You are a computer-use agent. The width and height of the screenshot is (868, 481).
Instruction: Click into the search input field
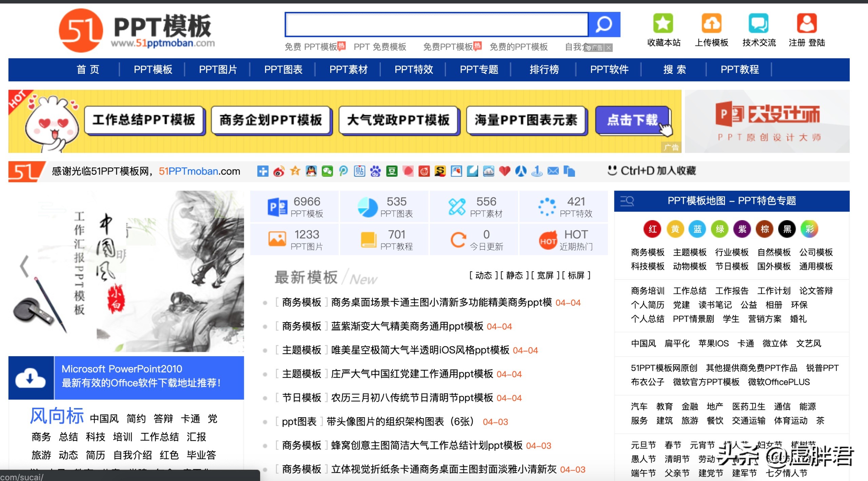click(436, 24)
